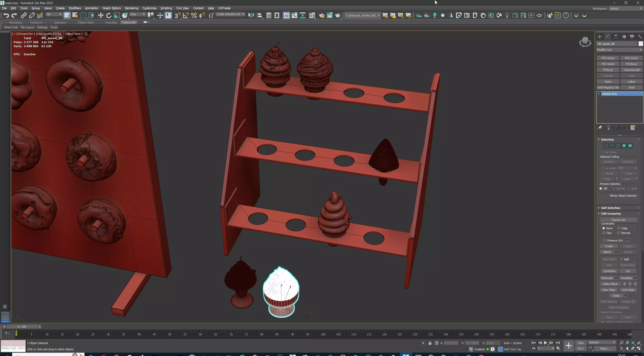Select the Edge constraint radio button

[619, 228]
